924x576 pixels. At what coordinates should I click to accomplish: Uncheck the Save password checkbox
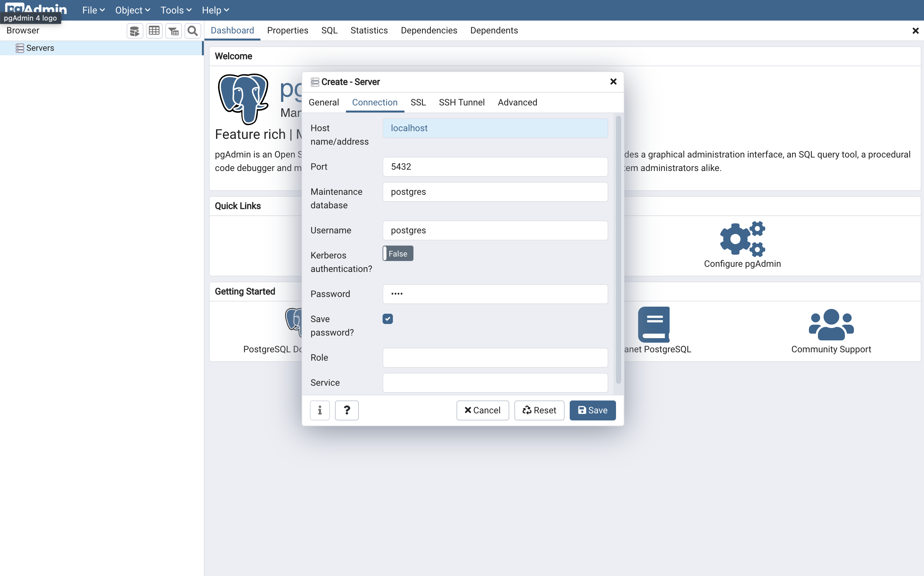click(387, 319)
